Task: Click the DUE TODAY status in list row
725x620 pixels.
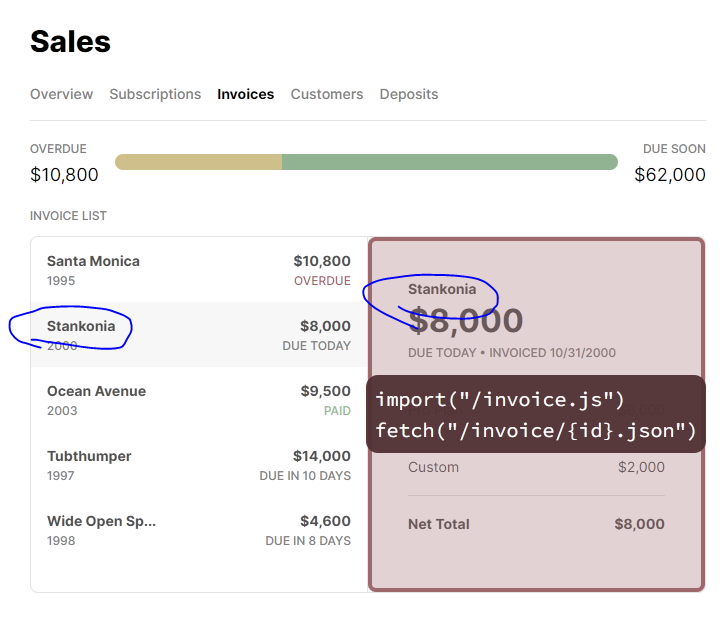Action: [317, 346]
